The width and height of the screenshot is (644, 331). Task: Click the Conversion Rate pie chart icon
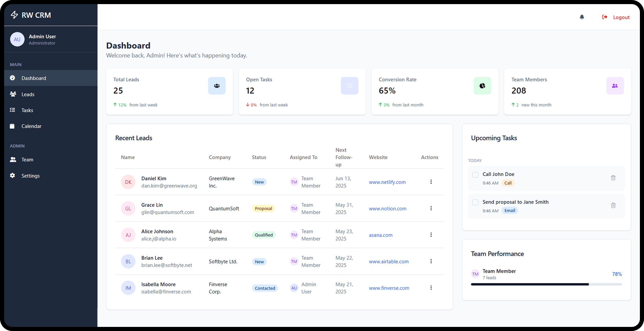[x=482, y=86]
